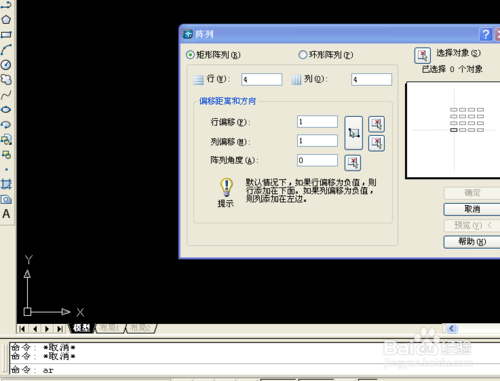Click the Column Offset (列偏移) input field
Viewport: 500px width, 381px height.
point(317,141)
